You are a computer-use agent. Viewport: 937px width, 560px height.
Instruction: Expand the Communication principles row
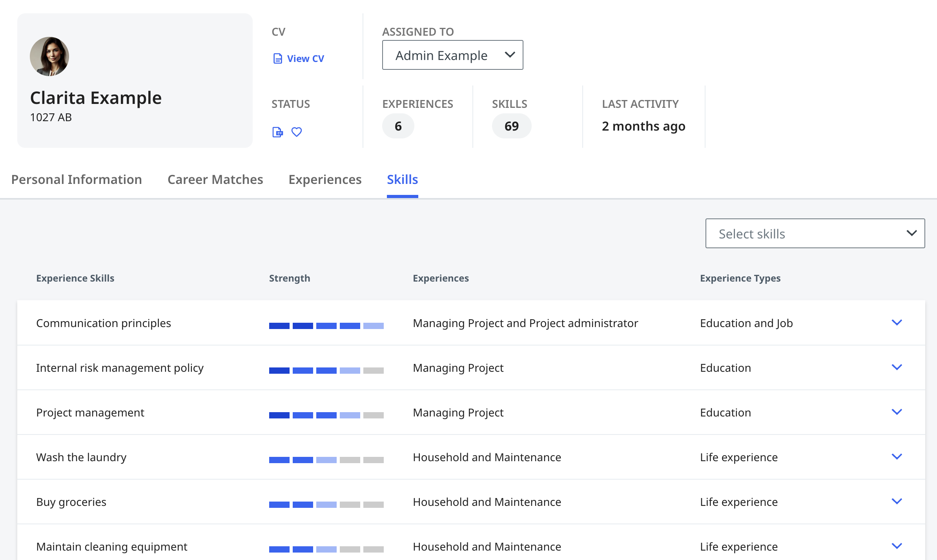897,322
